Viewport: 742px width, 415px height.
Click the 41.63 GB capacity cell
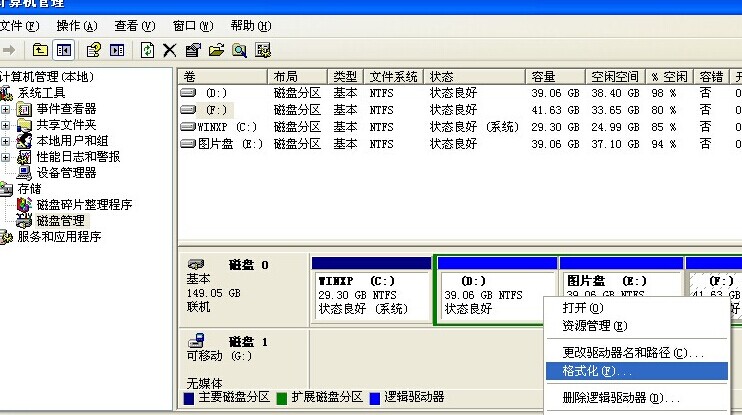point(555,110)
